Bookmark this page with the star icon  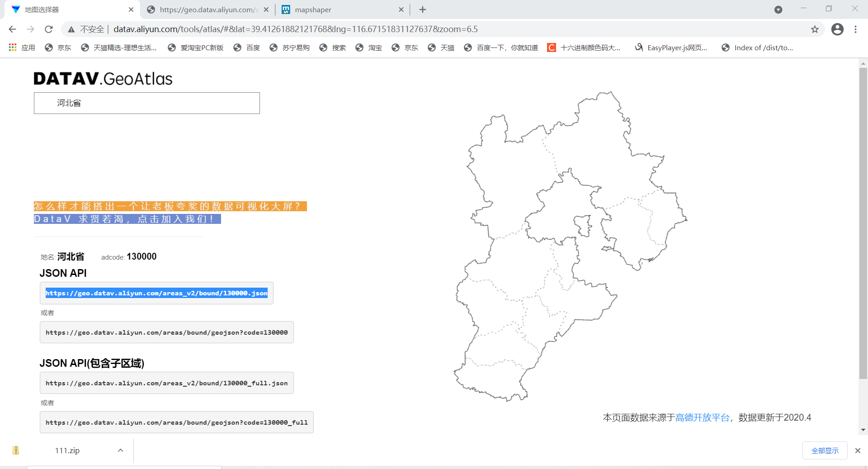815,29
